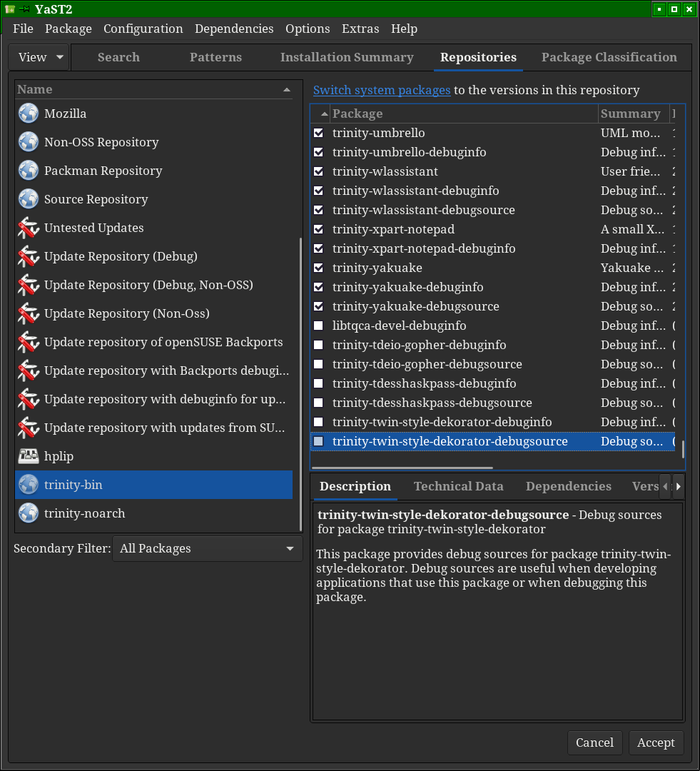
Task: Click the Packman Repository globe icon
Action: (29, 170)
